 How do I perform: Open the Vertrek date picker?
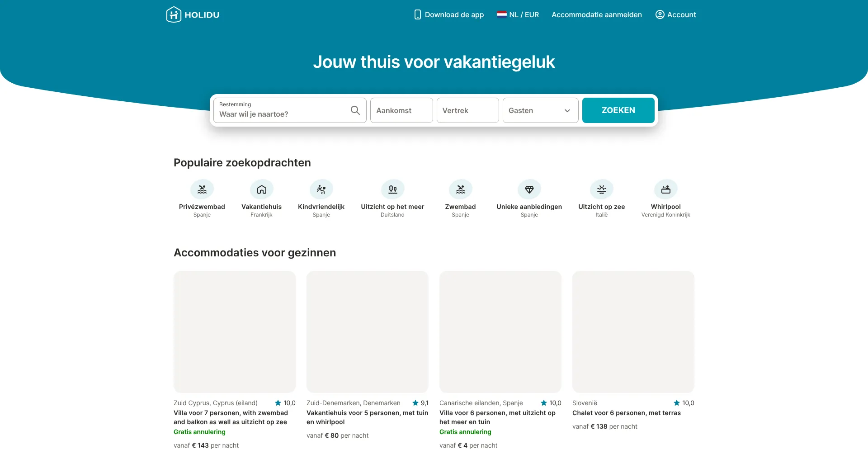468,110
